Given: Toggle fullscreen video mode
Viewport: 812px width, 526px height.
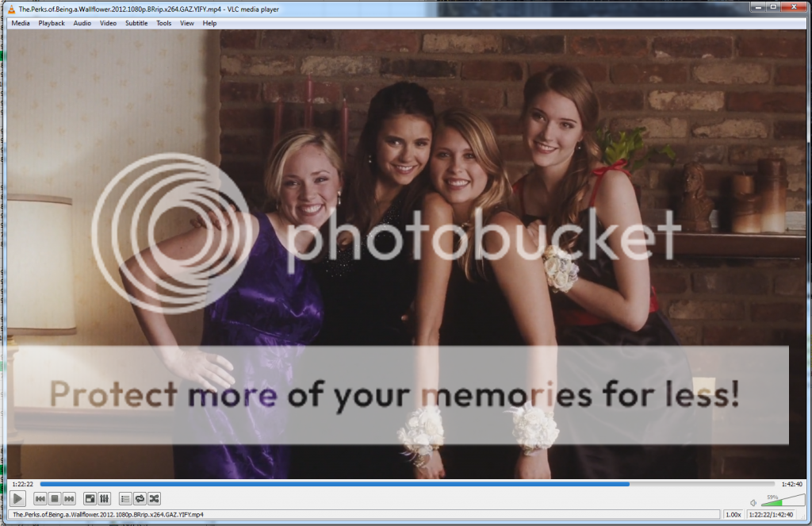Looking at the screenshot, I should pos(90,498).
